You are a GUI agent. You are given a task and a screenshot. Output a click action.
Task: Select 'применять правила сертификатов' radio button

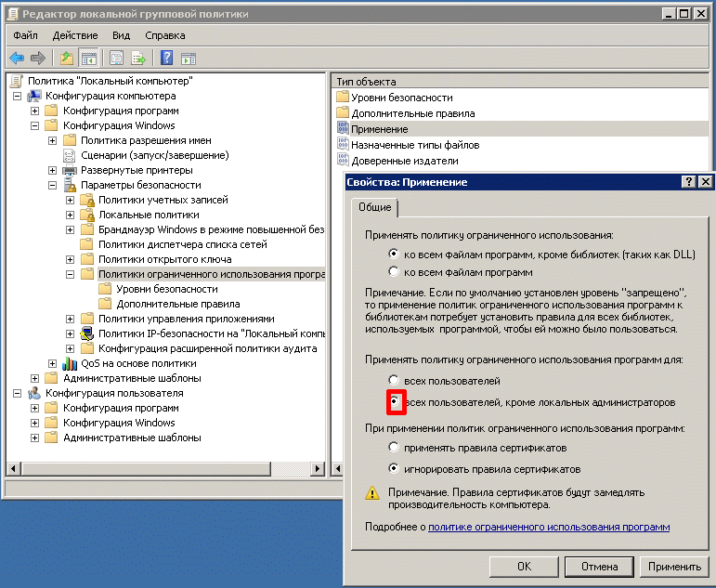click(x=394, y=447)
